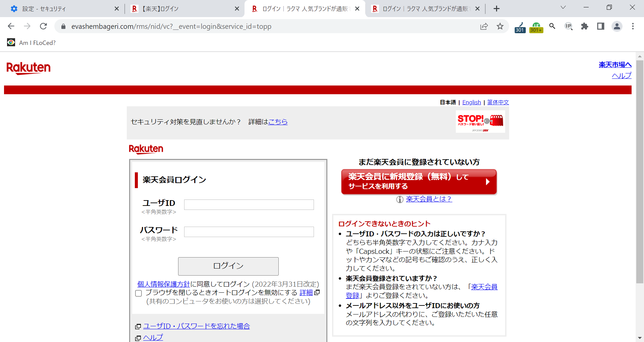Click the popup icon before ユーザID・パスワードを忘れた場合

[x=138, y=326]
